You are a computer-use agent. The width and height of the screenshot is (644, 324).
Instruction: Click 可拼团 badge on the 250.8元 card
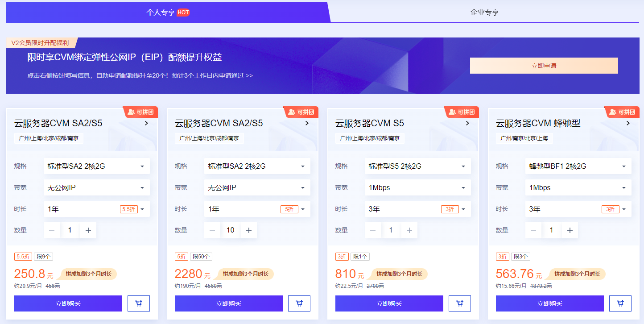tap(140, 112)
